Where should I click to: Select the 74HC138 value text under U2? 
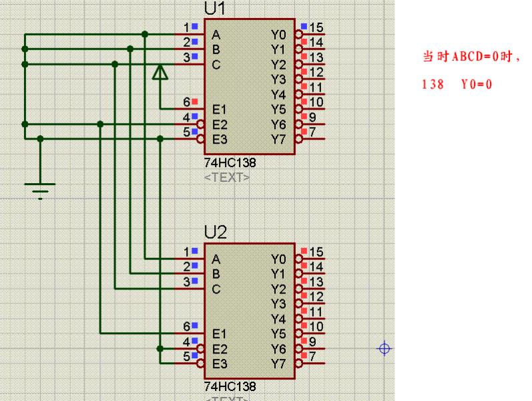[x=230, y=387]
